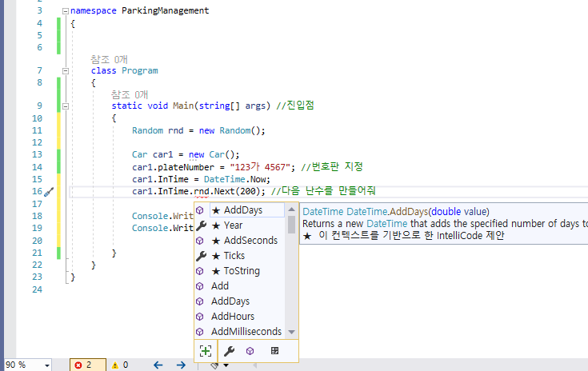Click the Random type name on line 11
The width and height of the screenshot is (588, 371).
[x=147, y=131]
